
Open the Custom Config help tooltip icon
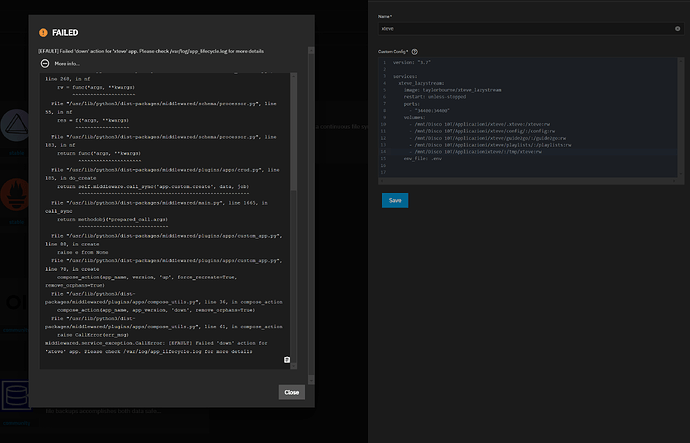pyautogui.click(x=415, y=51)
